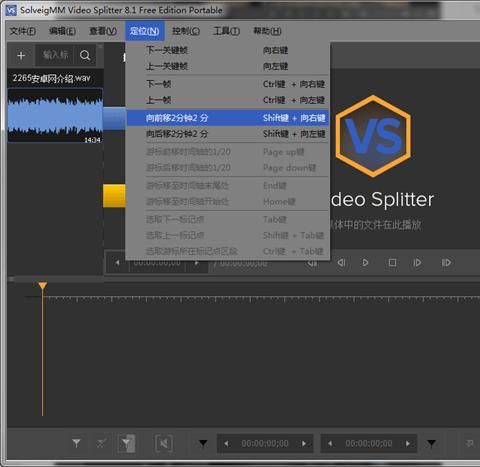Add a marker with the first marker icon
This screenshot has height=467, width=480.
pos(76,443)
